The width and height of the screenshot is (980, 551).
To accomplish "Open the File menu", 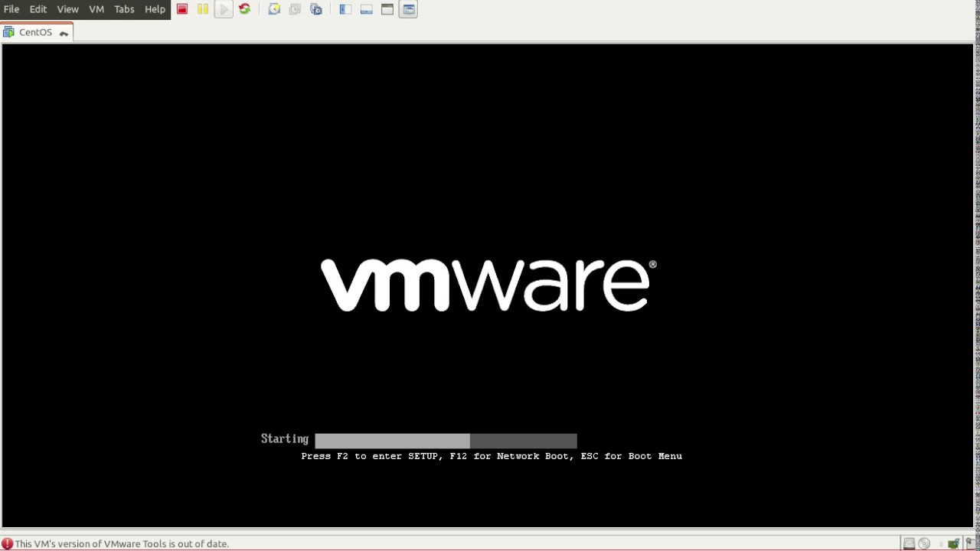I will (11, 9).
